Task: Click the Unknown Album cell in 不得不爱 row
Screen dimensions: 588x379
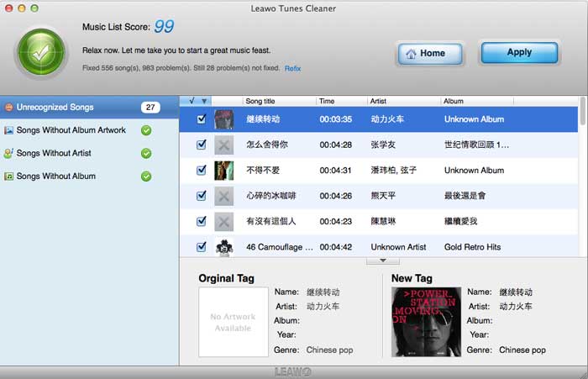Action: [x=474, y=171]
